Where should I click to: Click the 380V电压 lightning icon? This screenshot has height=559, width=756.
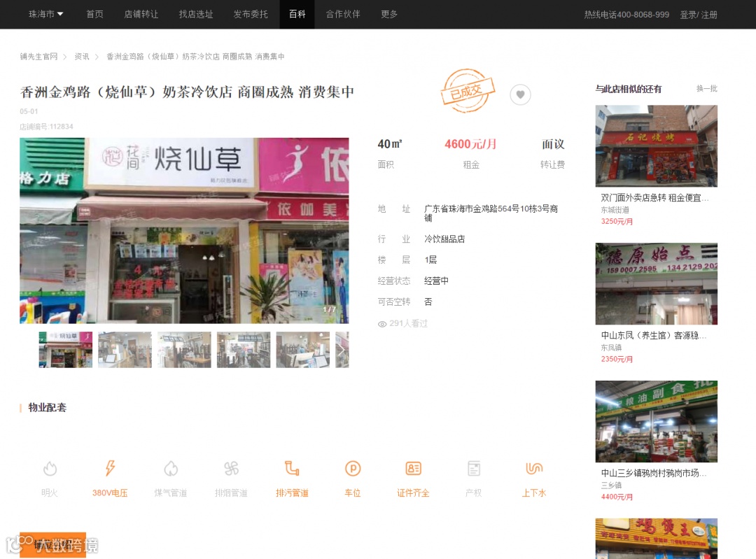click(110, 469)
